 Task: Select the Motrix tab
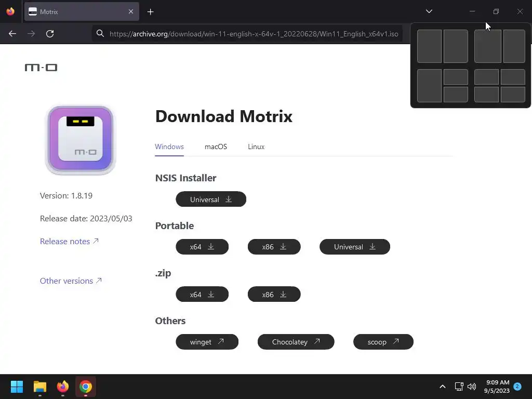(82, 11)
